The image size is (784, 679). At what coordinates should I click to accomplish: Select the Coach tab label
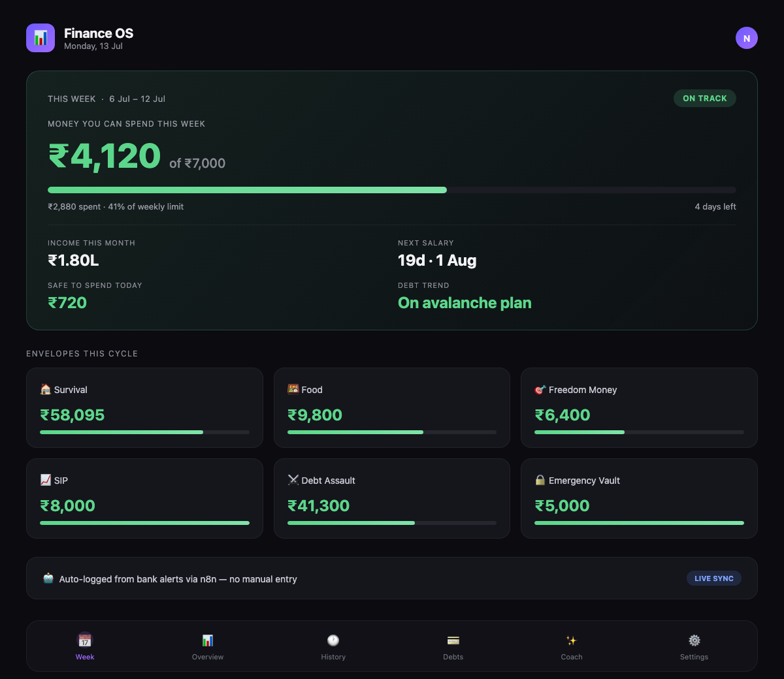point(572,657)
